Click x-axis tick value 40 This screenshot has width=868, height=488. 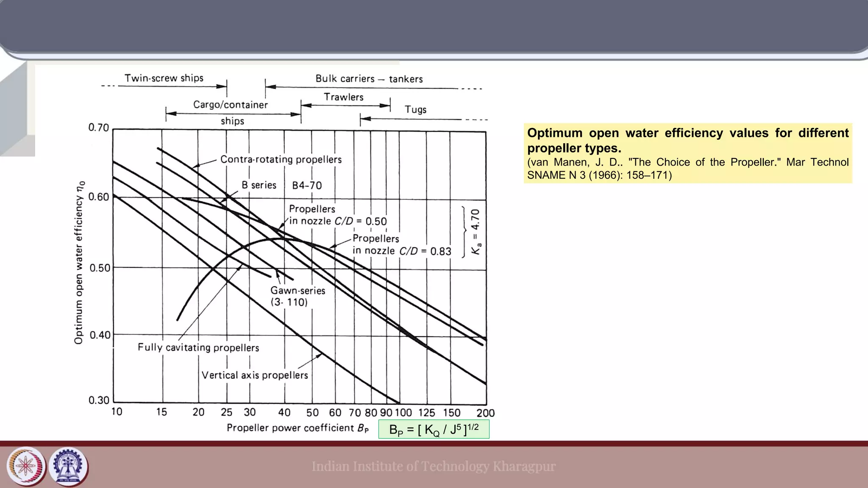pyautogui.click(x=284, y=413)
